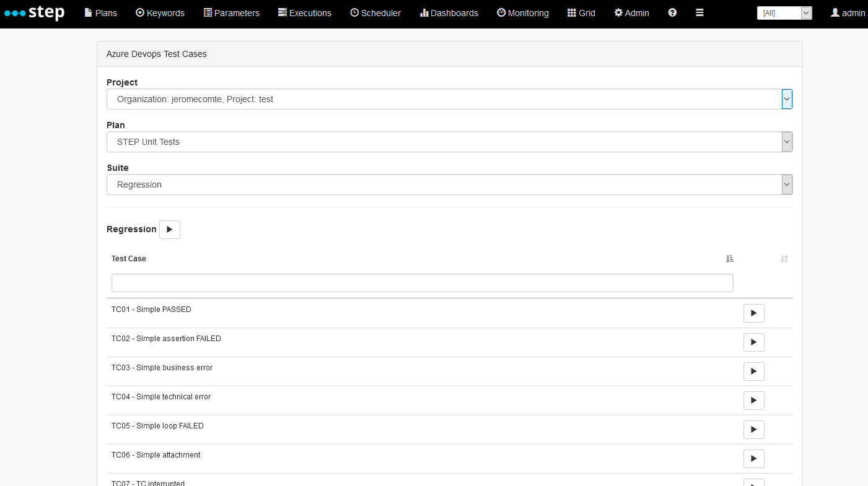The image size is (868, 486).
Task: Click the Test Case column header
Action: tap(129, 259)
